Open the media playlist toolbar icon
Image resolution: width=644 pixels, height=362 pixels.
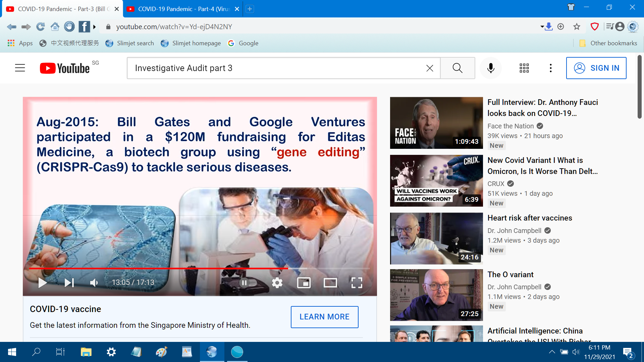(x=610, y=26)
